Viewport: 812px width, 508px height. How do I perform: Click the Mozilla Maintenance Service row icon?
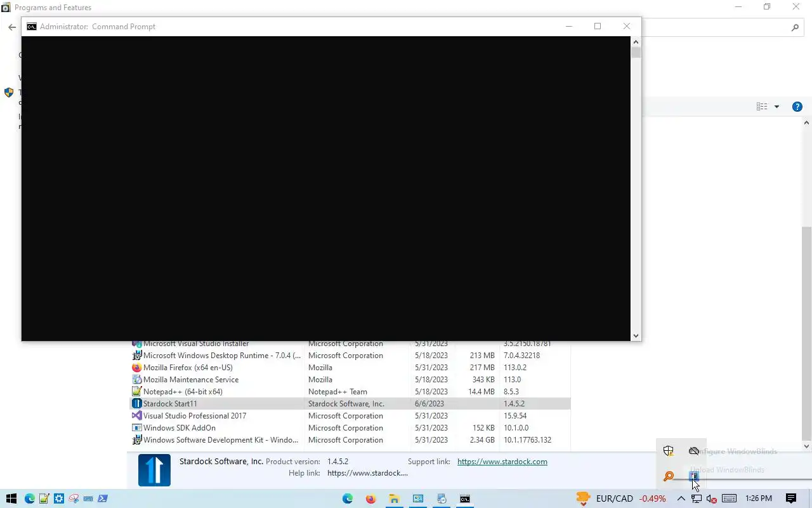136,380
